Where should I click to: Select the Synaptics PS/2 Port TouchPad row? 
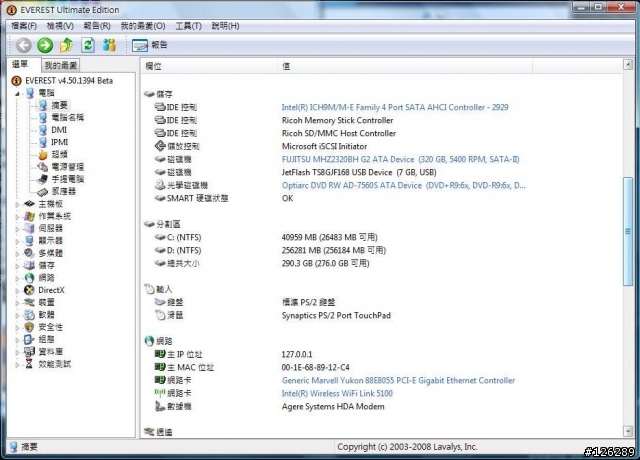[336, 316]
